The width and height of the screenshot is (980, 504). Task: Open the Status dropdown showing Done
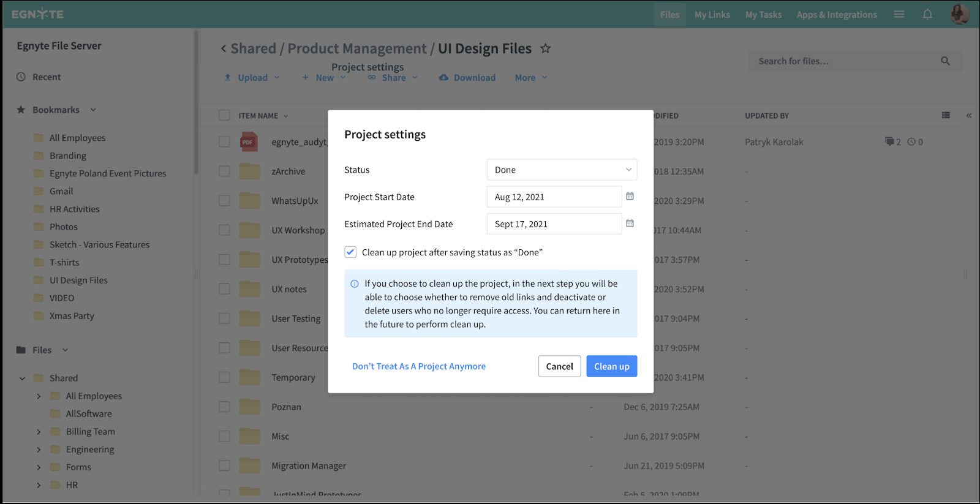click(x=562, y=170)
